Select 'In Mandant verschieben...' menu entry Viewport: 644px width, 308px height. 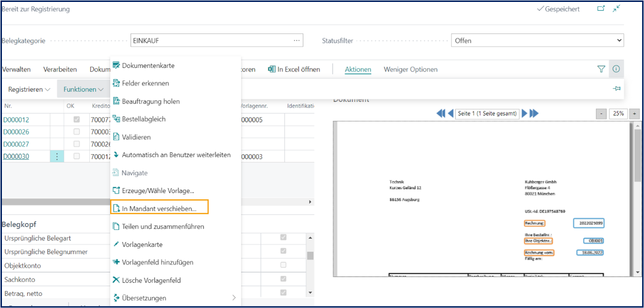159,209
